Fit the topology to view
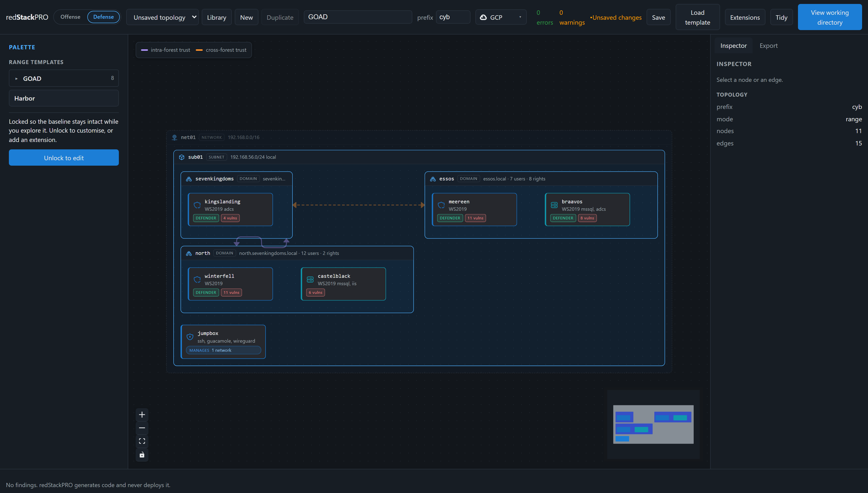 142,441
